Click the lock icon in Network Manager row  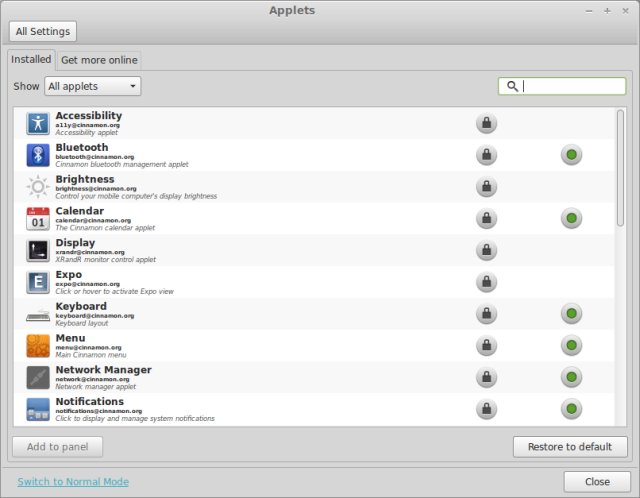tap(487, 377)
